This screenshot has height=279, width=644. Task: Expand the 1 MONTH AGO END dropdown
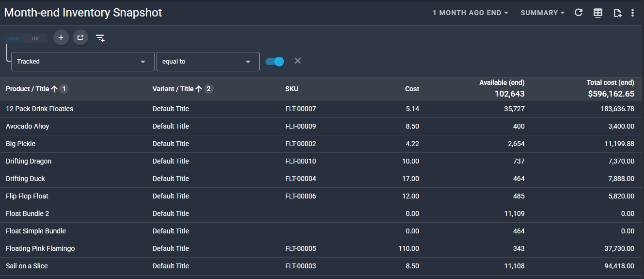(x=470, y=13)
